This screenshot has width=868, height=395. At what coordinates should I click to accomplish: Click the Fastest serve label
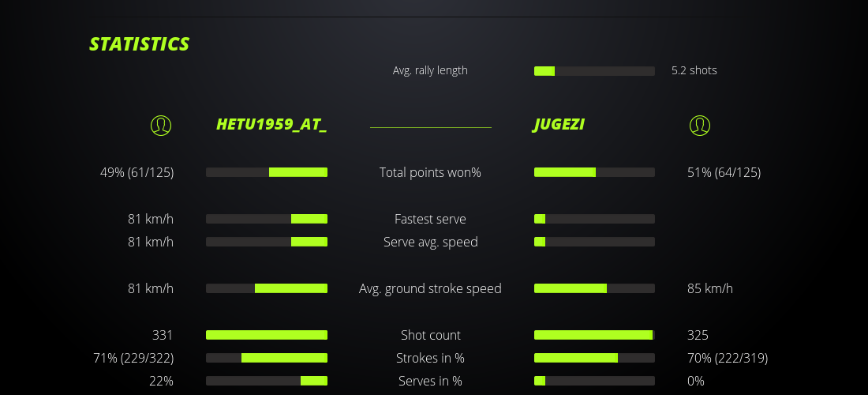click(430, 219)
